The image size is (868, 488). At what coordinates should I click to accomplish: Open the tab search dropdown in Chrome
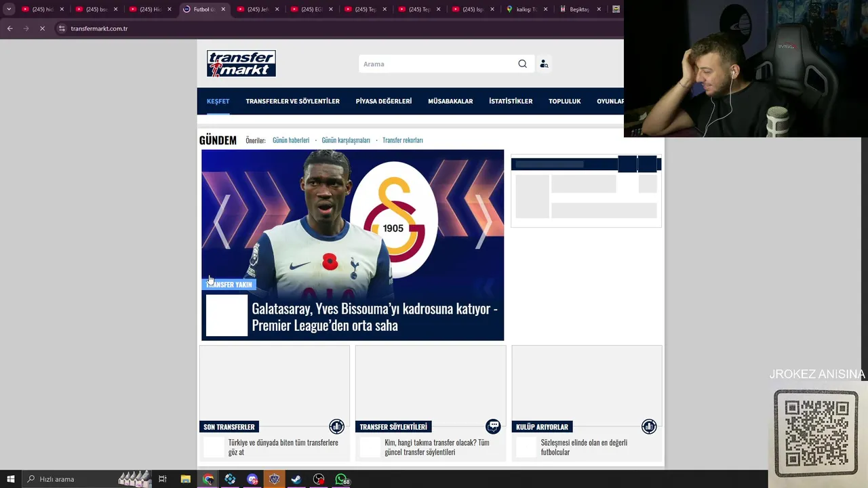9,9
